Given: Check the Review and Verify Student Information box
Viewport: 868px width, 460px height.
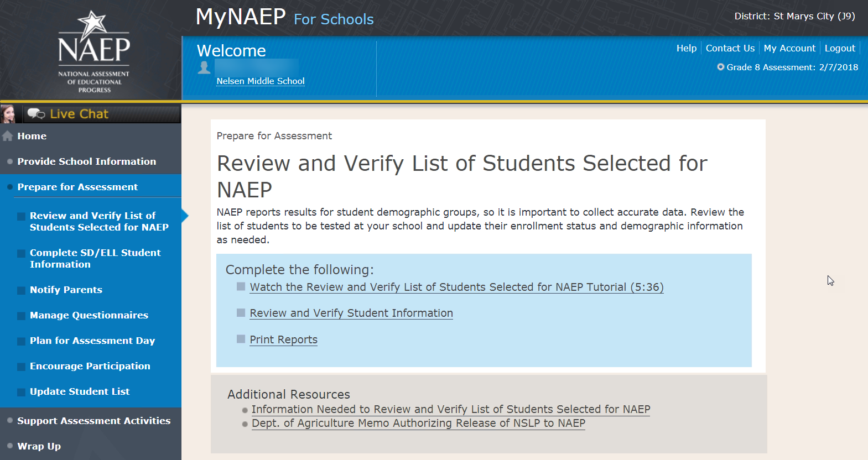Looking at the screenshot, I should (241, 313).
